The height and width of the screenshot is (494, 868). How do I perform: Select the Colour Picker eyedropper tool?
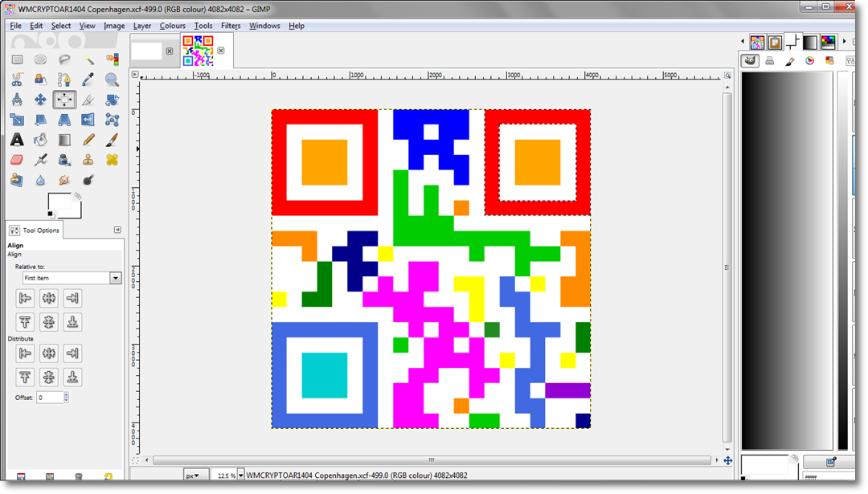[88, 80]
